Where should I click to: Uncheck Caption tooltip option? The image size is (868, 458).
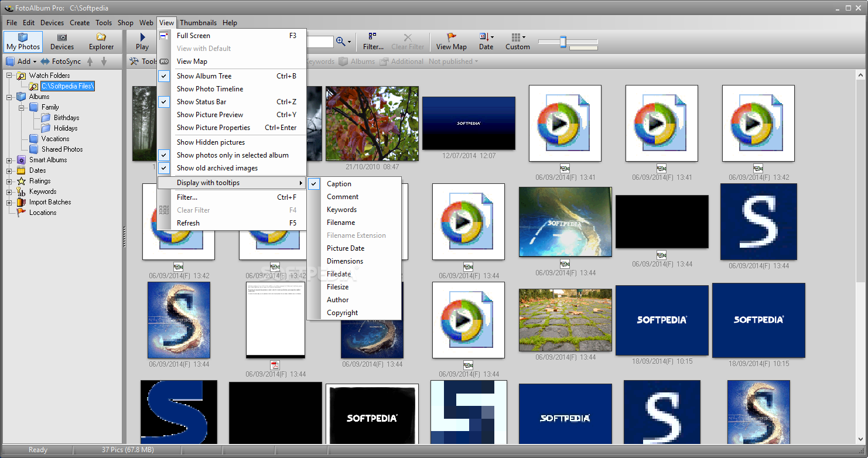point(354,184)
